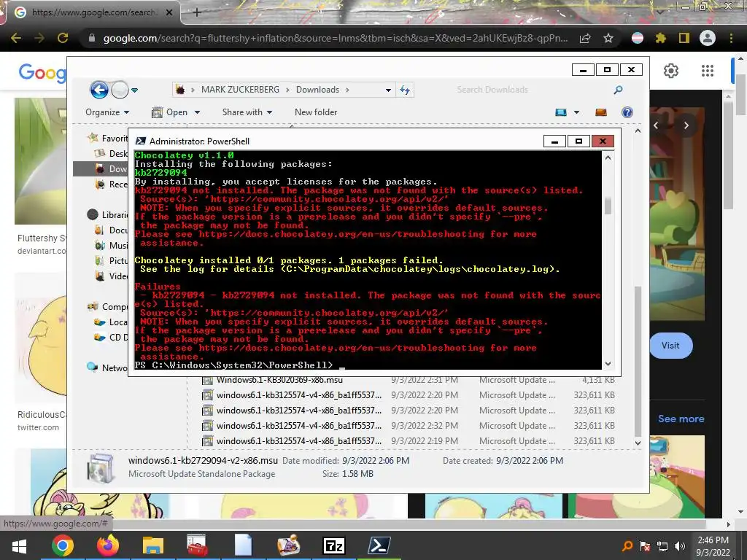Select Recent Places in the navigation pane
The width and height of the screenshot is (747, 560).
(111, 184)
